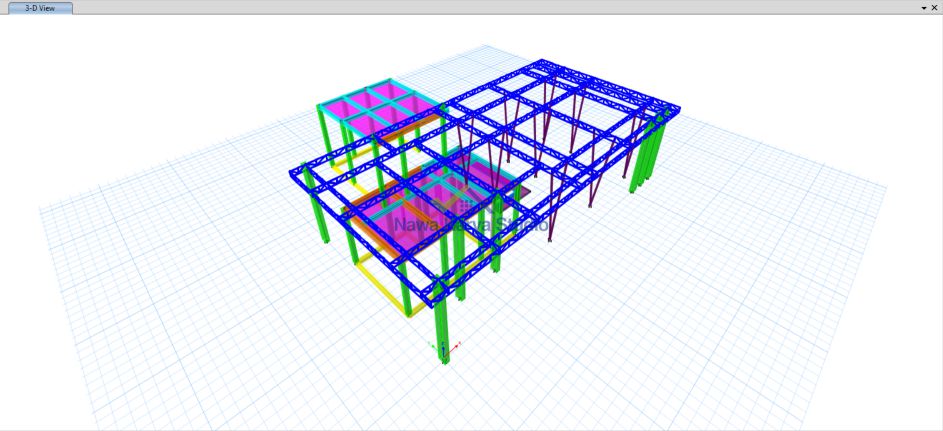
Task: Open the view window list dropdown arrow
Action: click(x=924, y=7)
